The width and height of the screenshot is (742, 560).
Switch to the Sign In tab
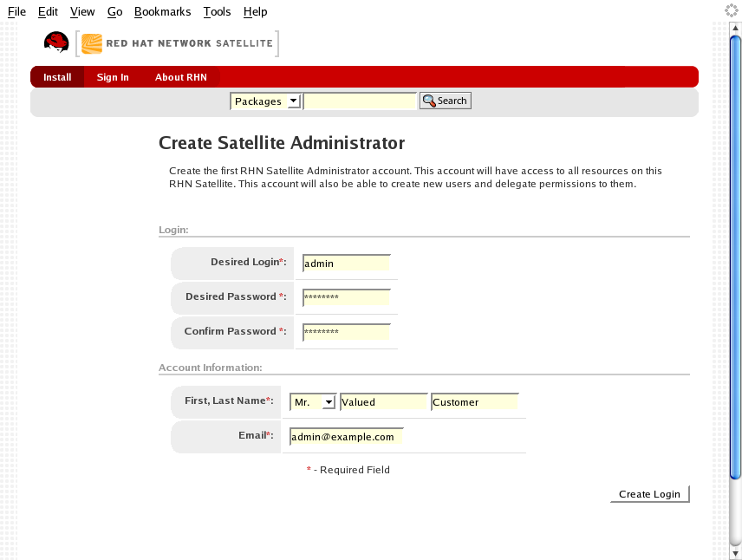(113, 77)
